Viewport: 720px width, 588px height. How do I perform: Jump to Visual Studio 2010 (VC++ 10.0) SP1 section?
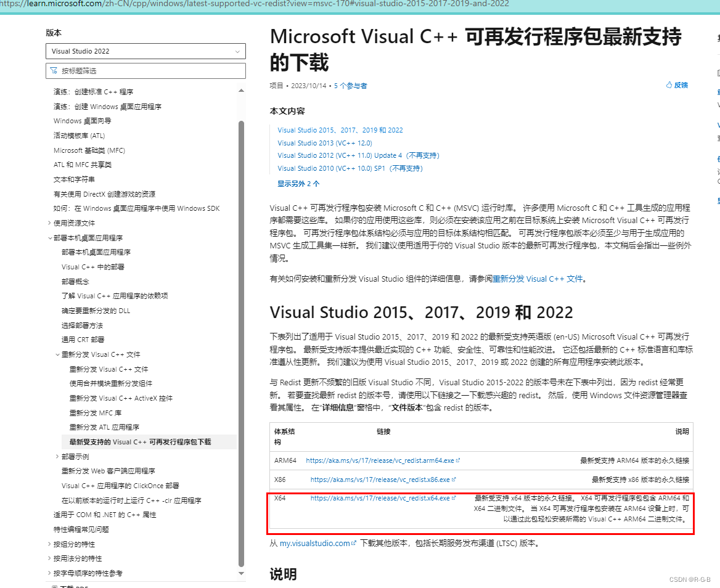[350, 168]
